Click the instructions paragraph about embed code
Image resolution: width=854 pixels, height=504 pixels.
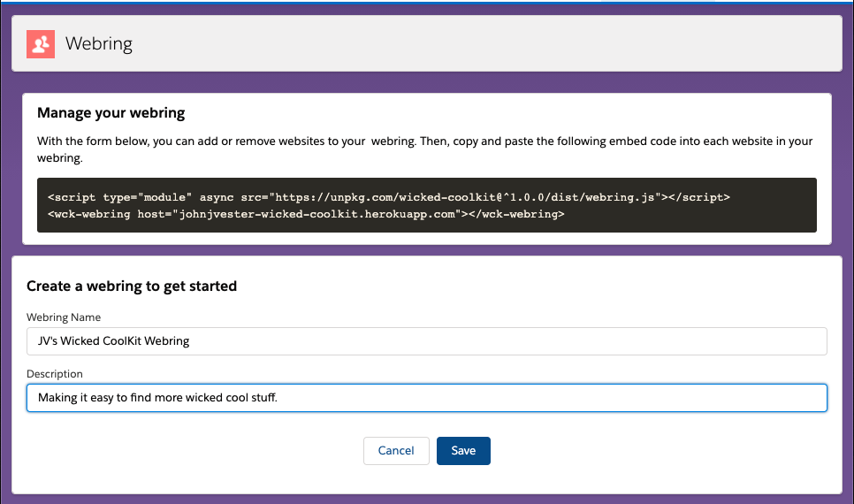pyautogui.click(x=424, y=149)
